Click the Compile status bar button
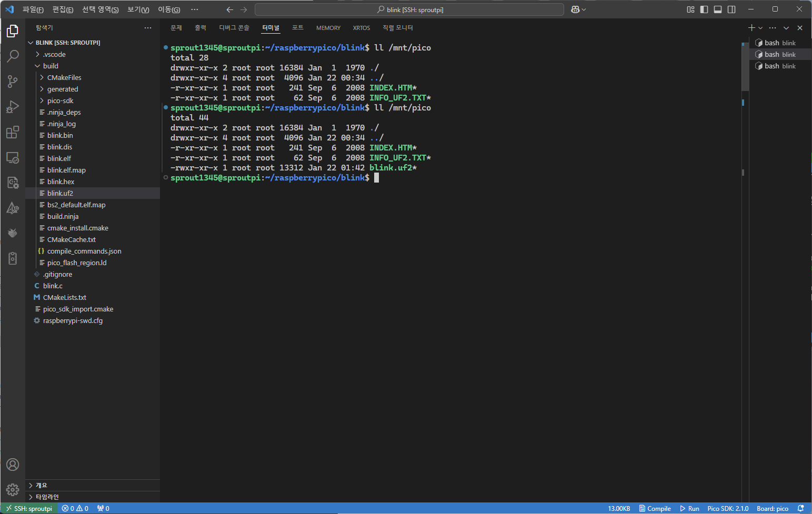812x514 pixels. pos(655,508)
